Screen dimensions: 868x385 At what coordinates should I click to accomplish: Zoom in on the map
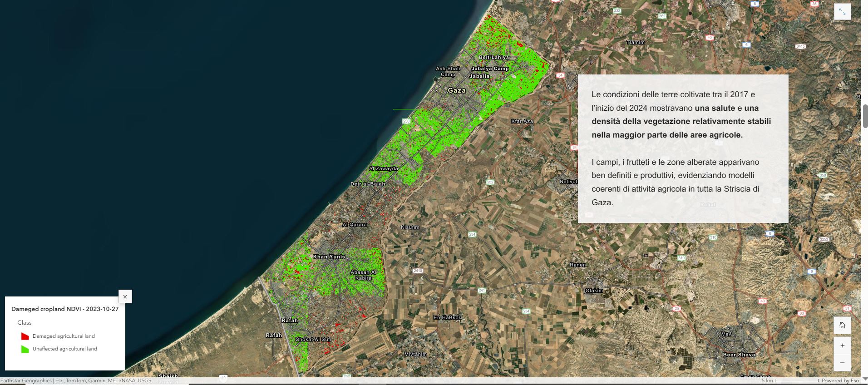click(842, 346)
